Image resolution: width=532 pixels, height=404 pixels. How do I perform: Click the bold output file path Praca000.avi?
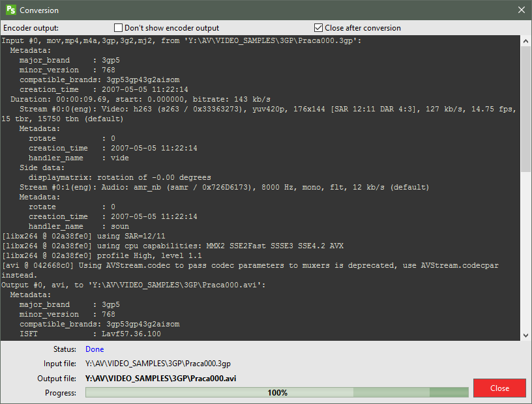pos(160,378)
